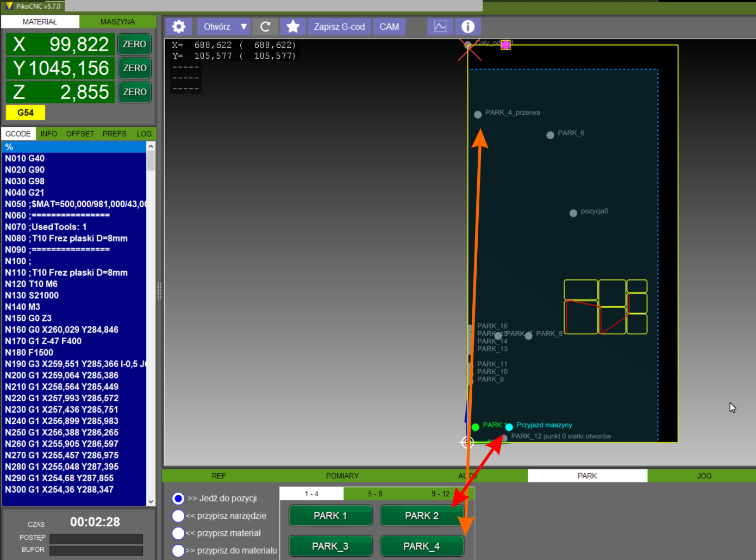
Task: Click the PARK_6 point on canvas
Action: [x=550, y=135]
